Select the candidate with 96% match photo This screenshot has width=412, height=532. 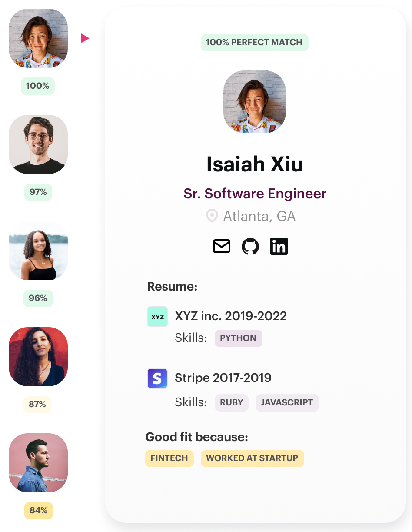pos(38,251)
